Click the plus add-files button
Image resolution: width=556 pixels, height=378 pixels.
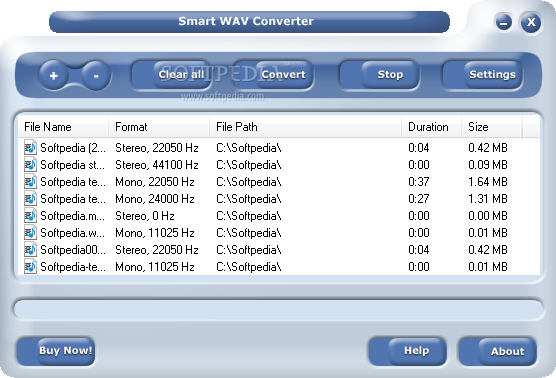[54, 75]
